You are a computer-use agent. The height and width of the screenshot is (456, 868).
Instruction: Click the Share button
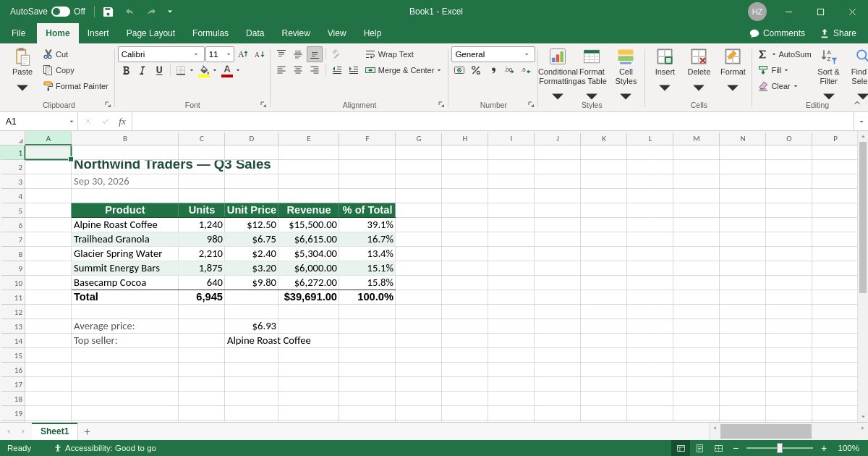pyautogui.click(x=838, y=33)
